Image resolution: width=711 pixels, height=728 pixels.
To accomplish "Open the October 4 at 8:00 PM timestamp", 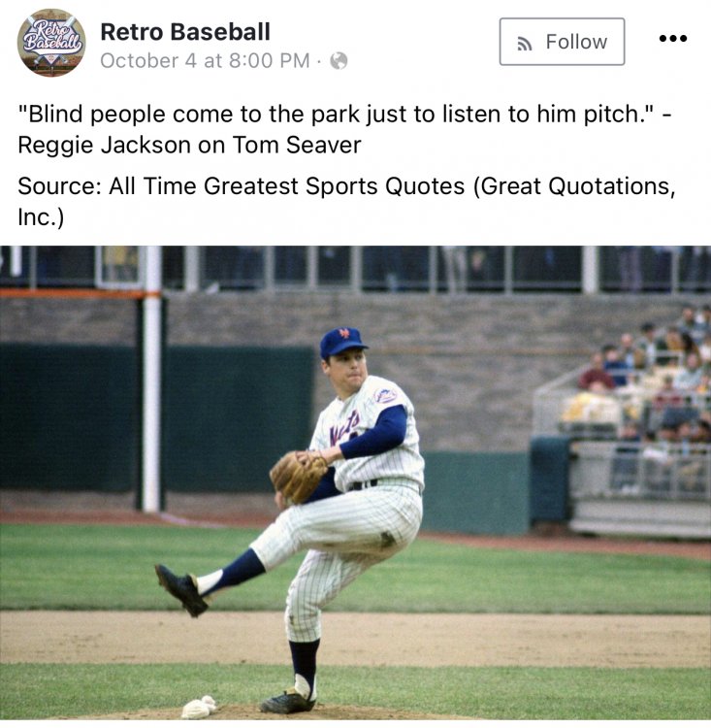I will click(x=205, y=61).
